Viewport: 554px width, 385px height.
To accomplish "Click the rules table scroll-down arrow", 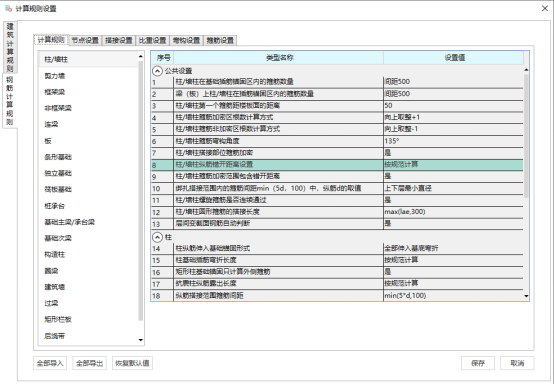I will (x=526, y=296).
